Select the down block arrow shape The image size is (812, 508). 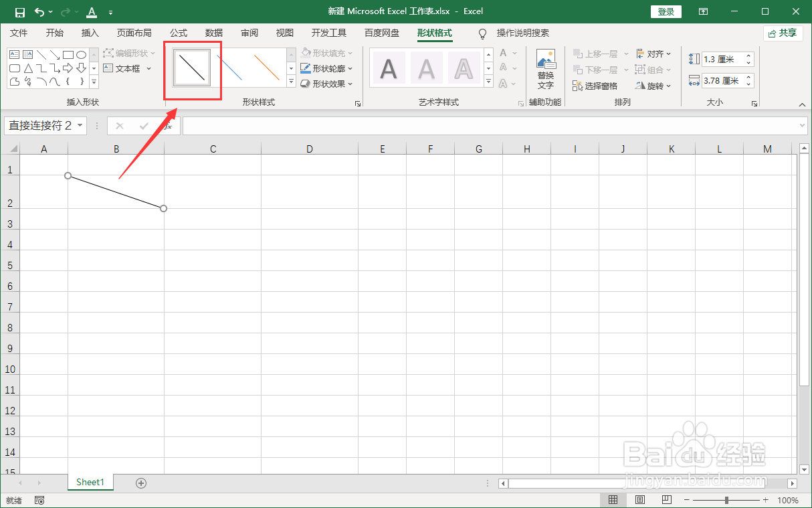pos(81,68)
